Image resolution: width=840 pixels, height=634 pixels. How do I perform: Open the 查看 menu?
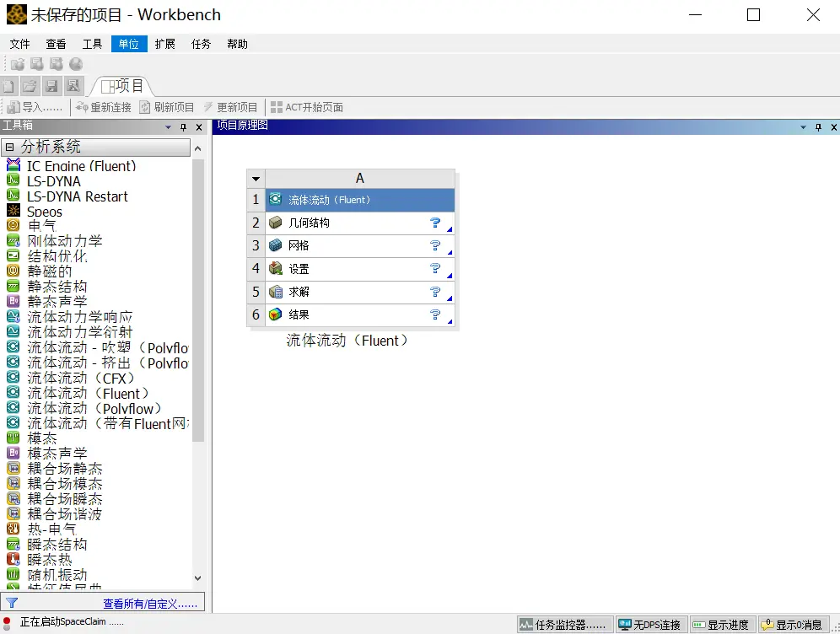tap(56, 44)
